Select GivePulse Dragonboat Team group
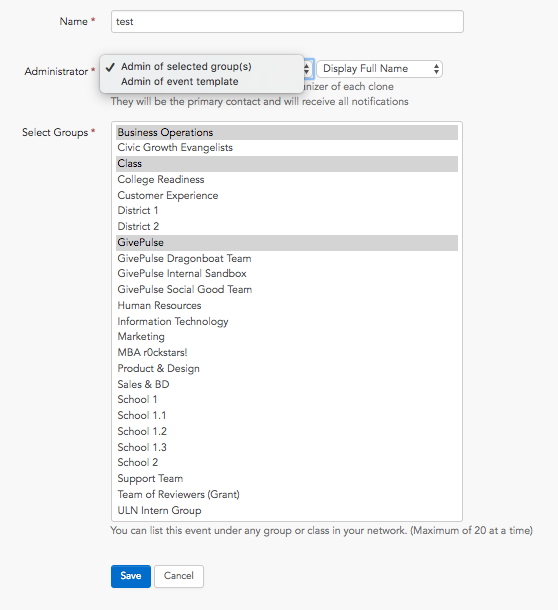Viewport: 558px width, 610px height. click(x=287, y=258)
